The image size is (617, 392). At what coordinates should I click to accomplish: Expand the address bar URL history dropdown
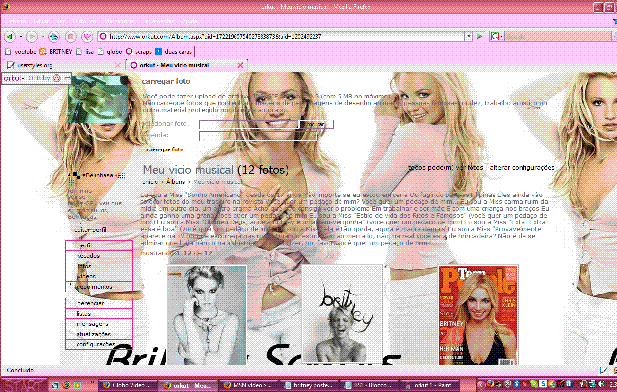coord(468,36)
